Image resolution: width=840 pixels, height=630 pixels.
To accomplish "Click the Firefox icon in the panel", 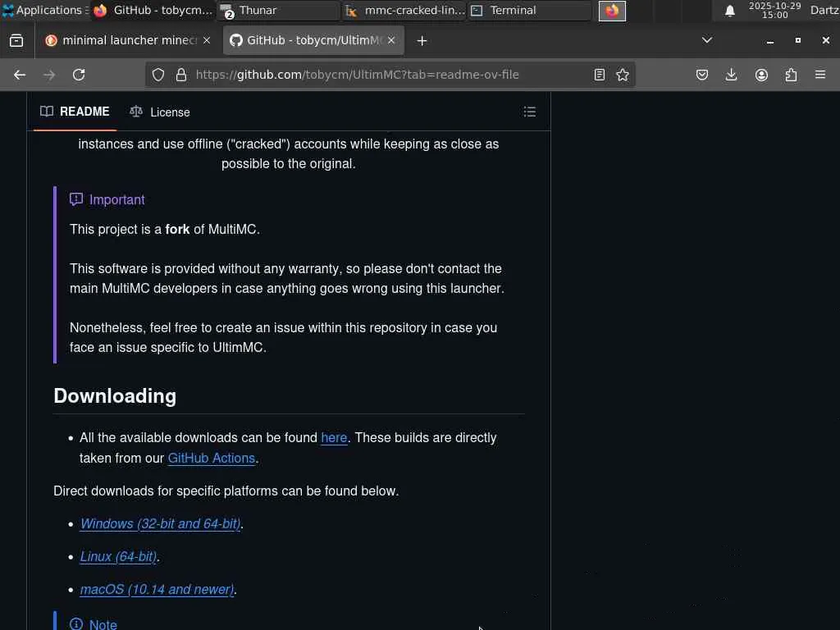I will coord(612,11).
